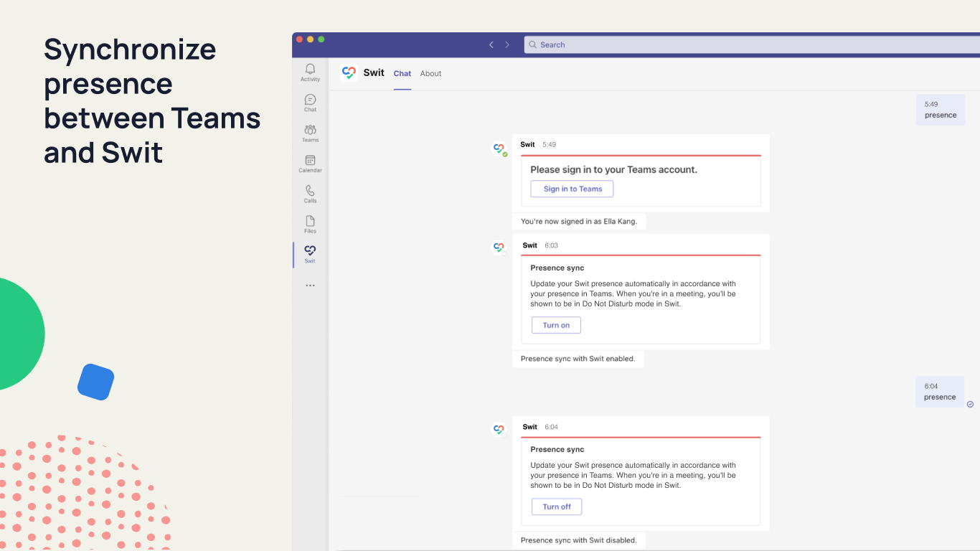Open the Teams sidebar icon
980x551 pixels.
click(x=310, y=133)
